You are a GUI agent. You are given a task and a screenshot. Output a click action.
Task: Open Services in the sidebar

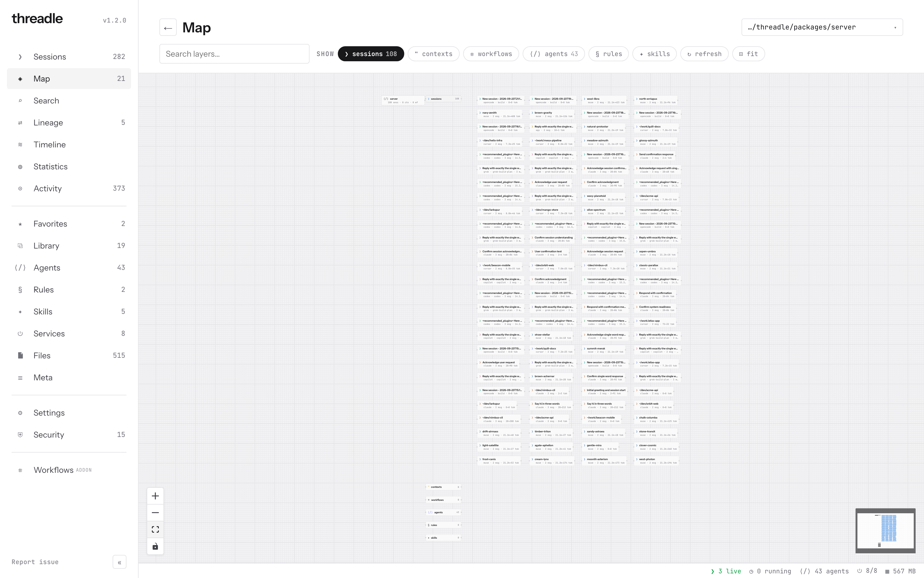click(69, 334)
